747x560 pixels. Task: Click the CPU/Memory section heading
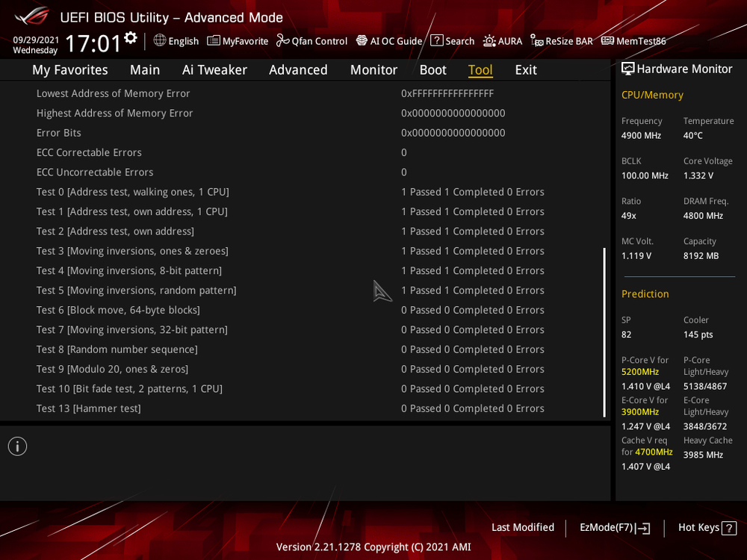coord(652,96)
